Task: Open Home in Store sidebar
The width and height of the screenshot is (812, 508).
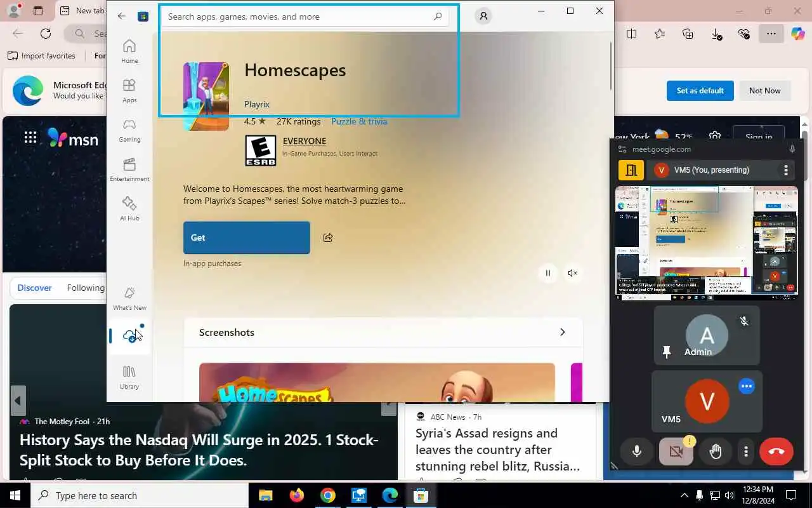Action: click(129, 51)
